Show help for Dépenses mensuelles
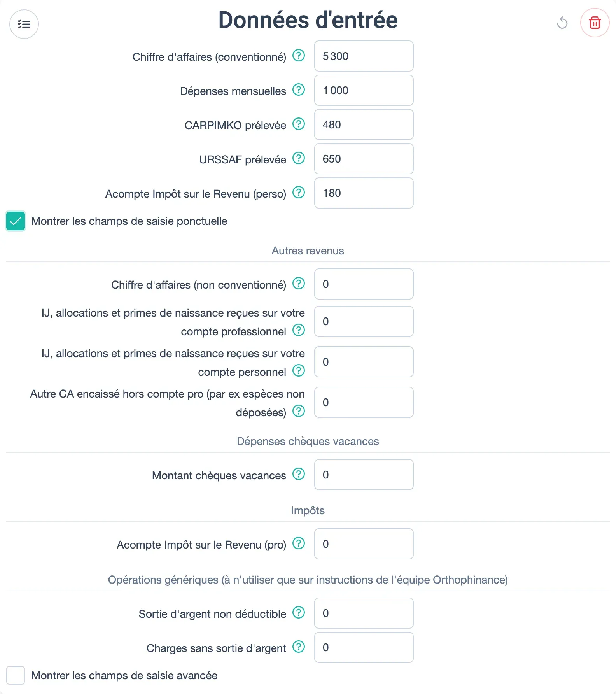616x694 pixels. point(299,90)
